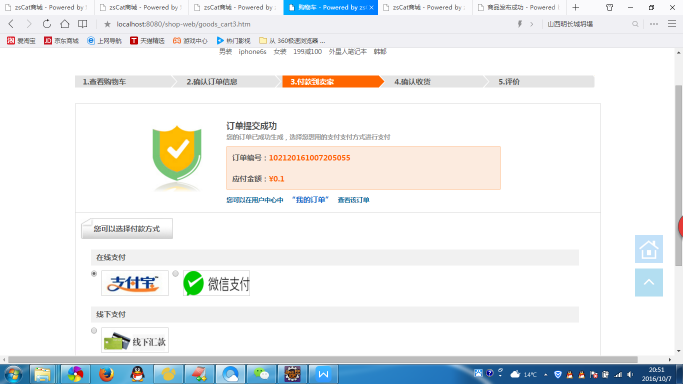This screenshot has height=384, width=683.
Task: Open the reading book icon
Action: 82,24
